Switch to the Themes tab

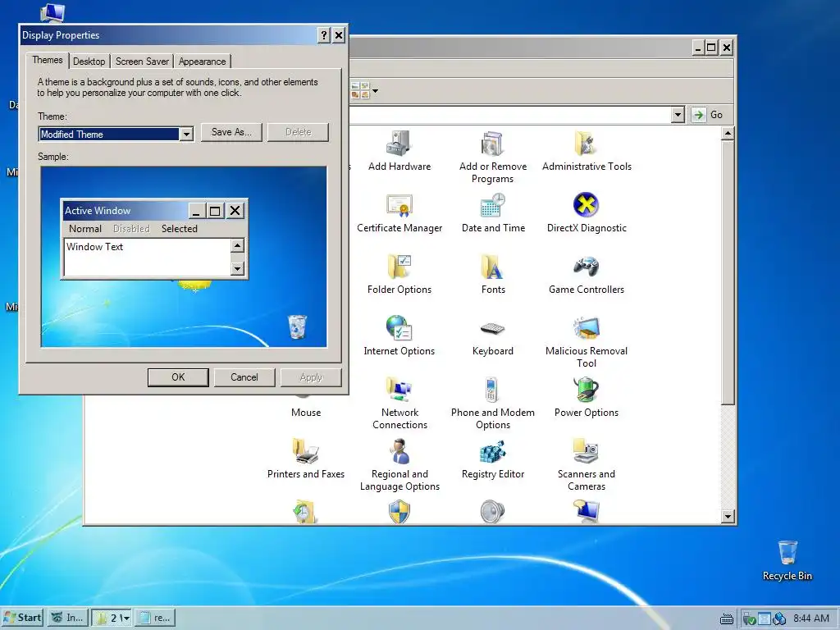[x=47, y=60]
